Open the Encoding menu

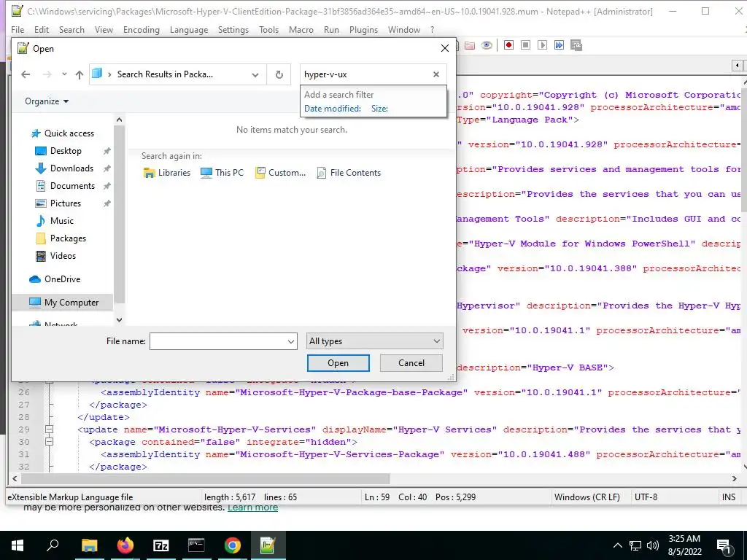click(x=142, y=29)
